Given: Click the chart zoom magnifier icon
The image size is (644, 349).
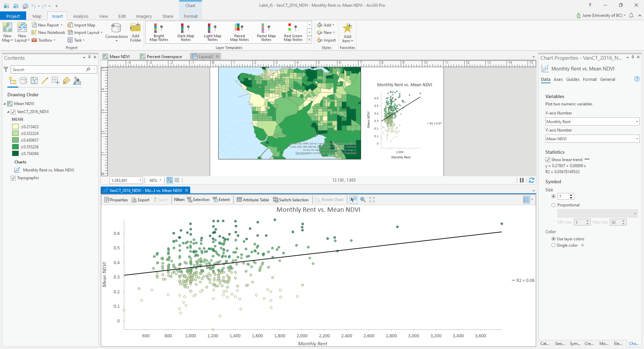Looking at the screenshot, I should point(363,200).
